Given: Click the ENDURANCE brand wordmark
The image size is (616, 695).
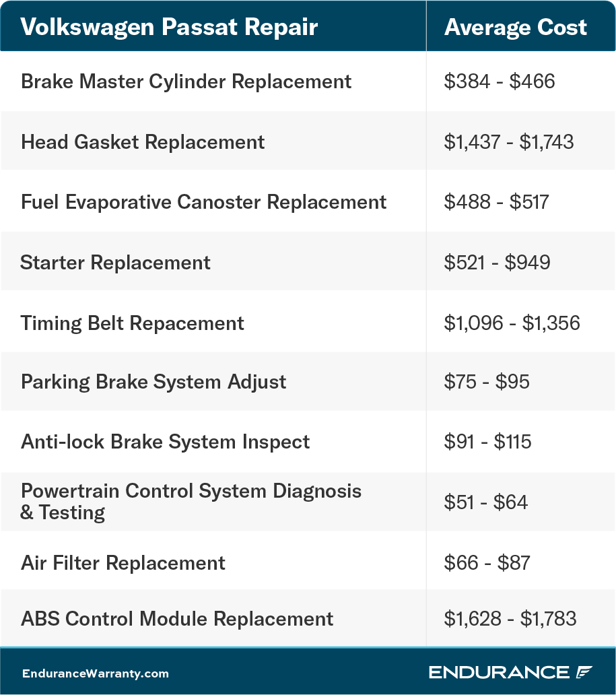Looking at the screenshot, I should [499, 672].
